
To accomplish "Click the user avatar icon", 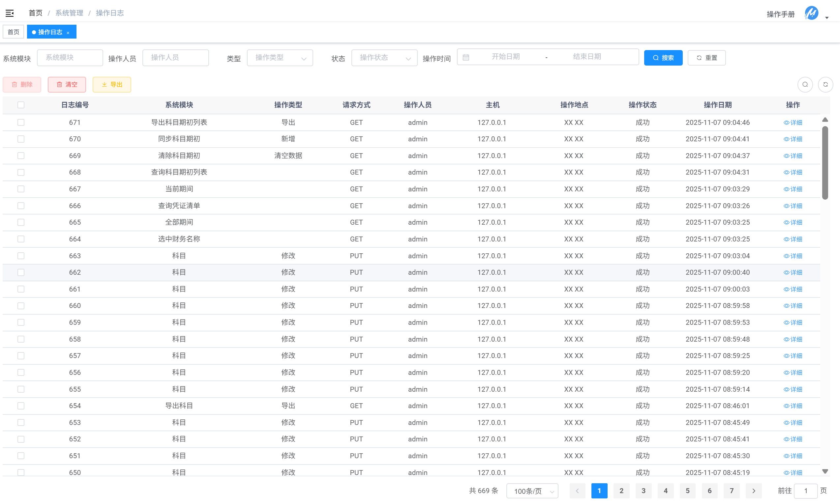I will click(811, 14).
